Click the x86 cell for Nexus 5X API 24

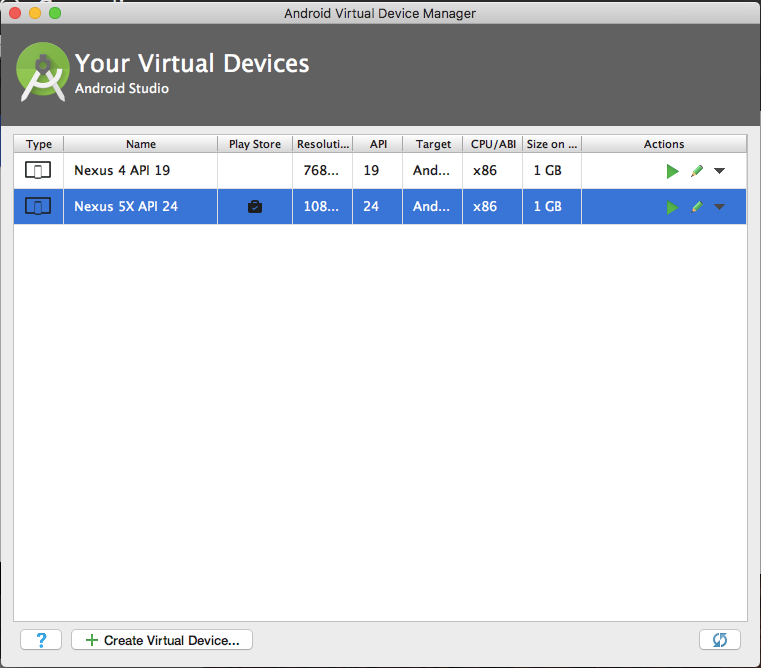click(493, 206)
